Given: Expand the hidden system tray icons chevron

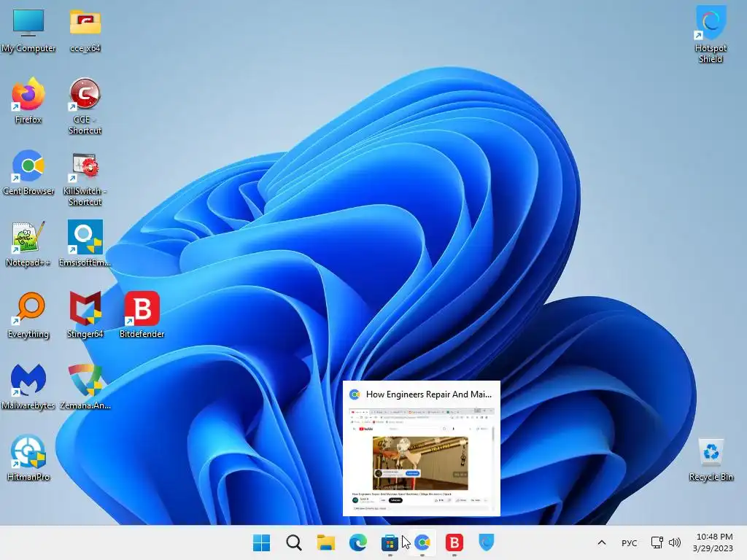Looking at the screenshot, I should 602,542.
